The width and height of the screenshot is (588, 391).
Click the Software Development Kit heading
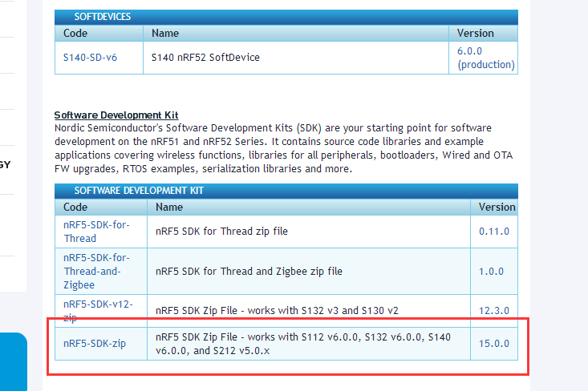116,115
